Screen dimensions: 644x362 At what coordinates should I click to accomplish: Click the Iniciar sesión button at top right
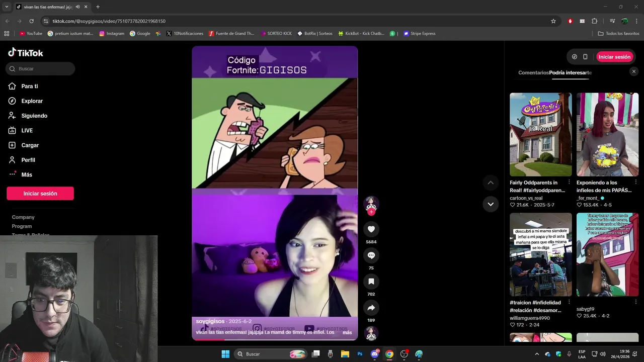(x=614, y=57)
